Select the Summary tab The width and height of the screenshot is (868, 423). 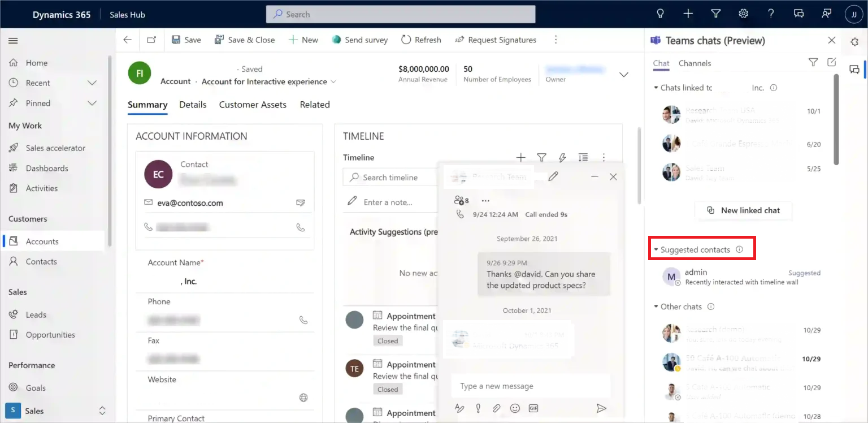pos(147,105)
